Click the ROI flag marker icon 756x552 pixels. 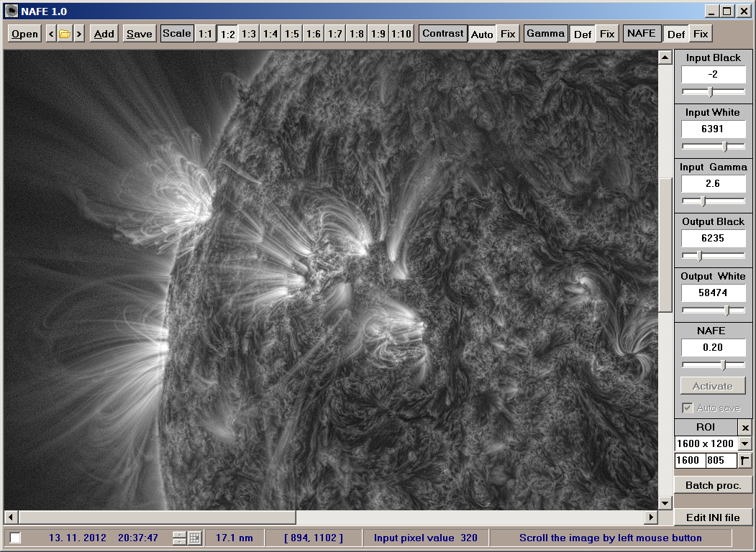point(745,461)
